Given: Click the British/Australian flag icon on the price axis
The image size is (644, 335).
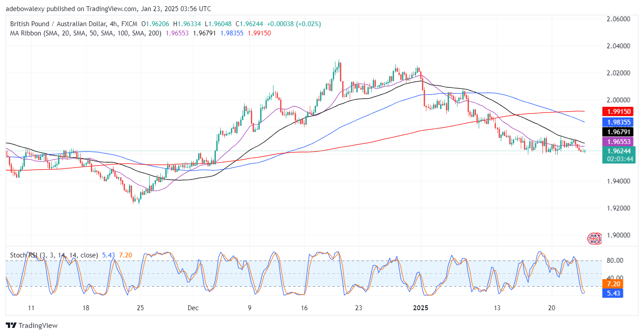Looking at the screenshot, I should coord(594,239).
